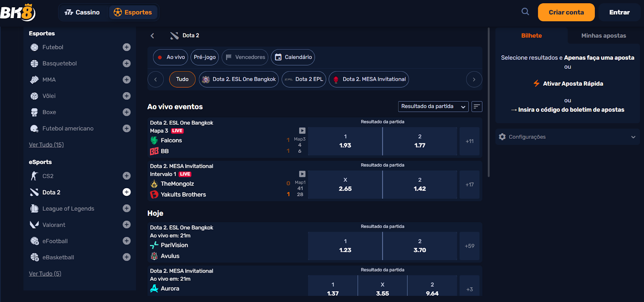
Task: Click the eFootball icon
Action: pyautogui.click(x=34, y=241)
